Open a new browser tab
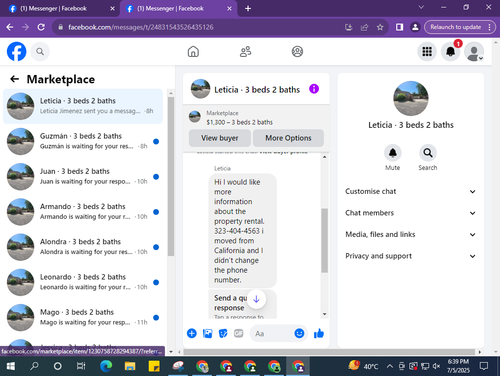The width and height of the screenshot is (500, 376). (248, 9)
